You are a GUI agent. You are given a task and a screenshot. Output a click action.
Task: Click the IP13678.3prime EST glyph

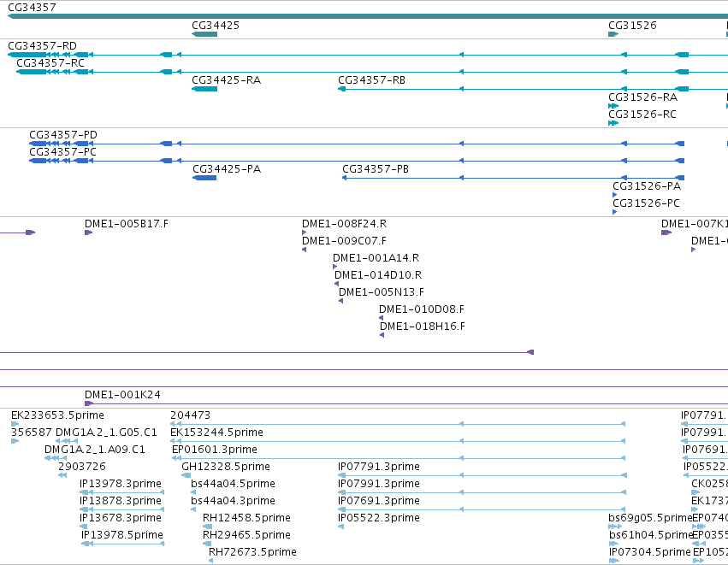[84, 527]
